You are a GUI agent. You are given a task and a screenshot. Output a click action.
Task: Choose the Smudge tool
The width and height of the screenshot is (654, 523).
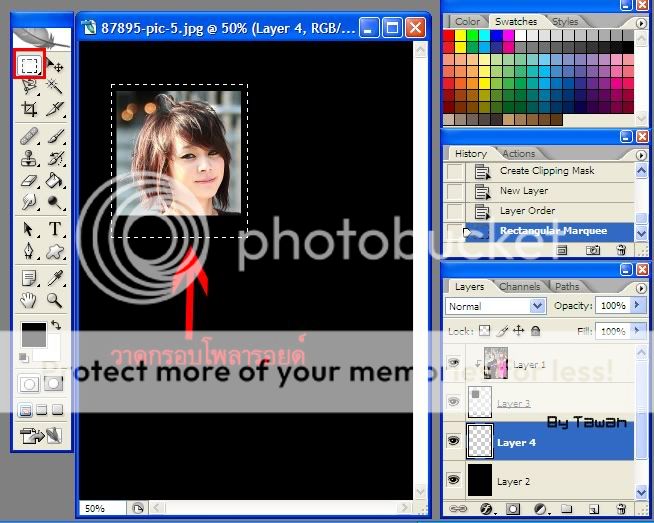29,202
